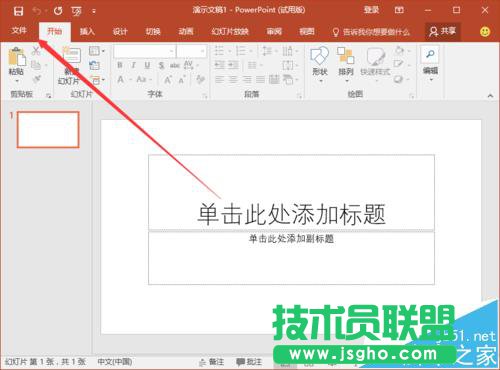Open the 文件 (File) menu

coord(19,31)
